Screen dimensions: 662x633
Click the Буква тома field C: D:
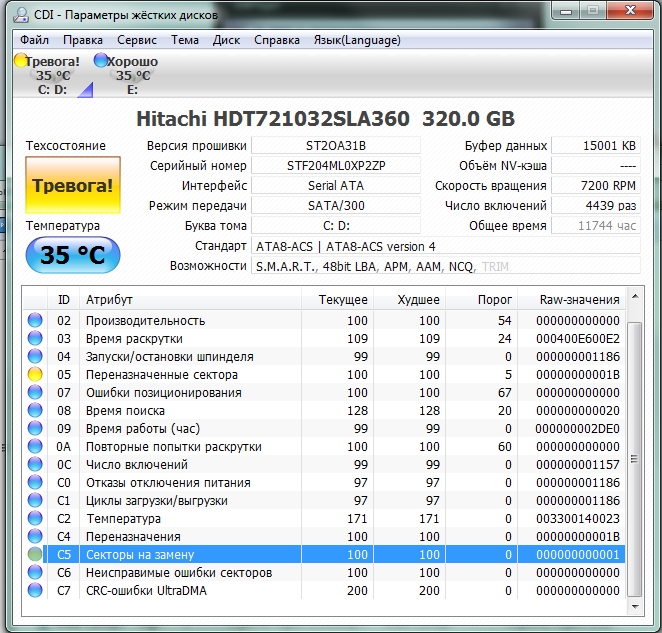coord(336,225)
